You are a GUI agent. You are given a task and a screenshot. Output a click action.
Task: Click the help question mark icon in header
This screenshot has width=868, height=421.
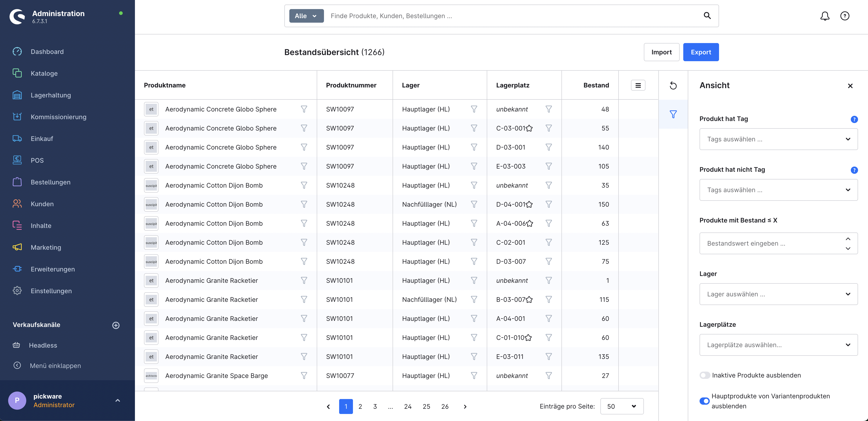click(x=844, y=16)
